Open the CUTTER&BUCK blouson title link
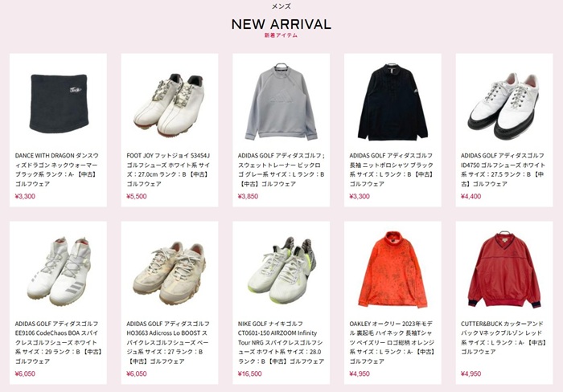563x392 pixels. click(503, 338)
